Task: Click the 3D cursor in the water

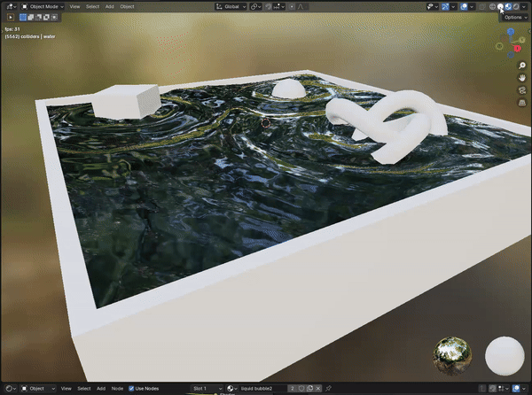Action: (x=266, y=123)
